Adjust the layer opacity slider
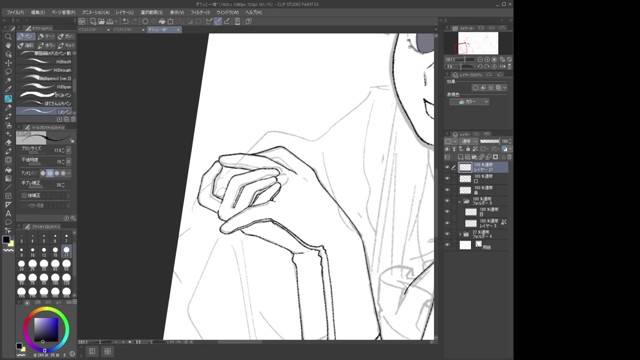This screenshot has height=360, width=640. [x=489, y=141]
